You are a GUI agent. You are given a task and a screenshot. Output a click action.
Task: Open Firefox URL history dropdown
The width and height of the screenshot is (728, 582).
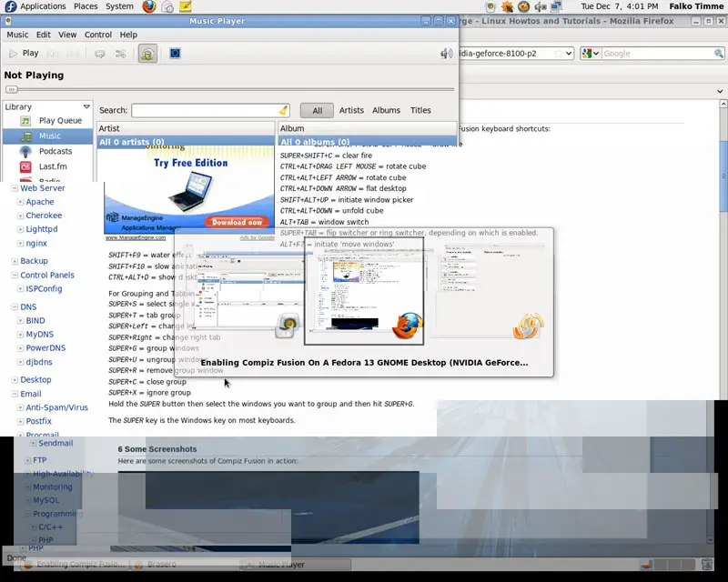point(569,54)
